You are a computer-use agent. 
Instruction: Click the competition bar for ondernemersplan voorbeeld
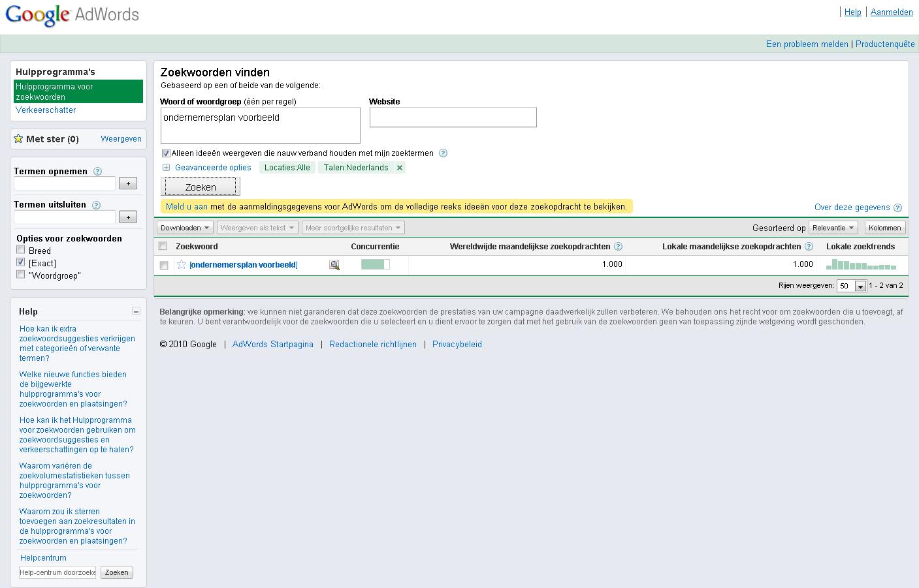click(376, 264)
